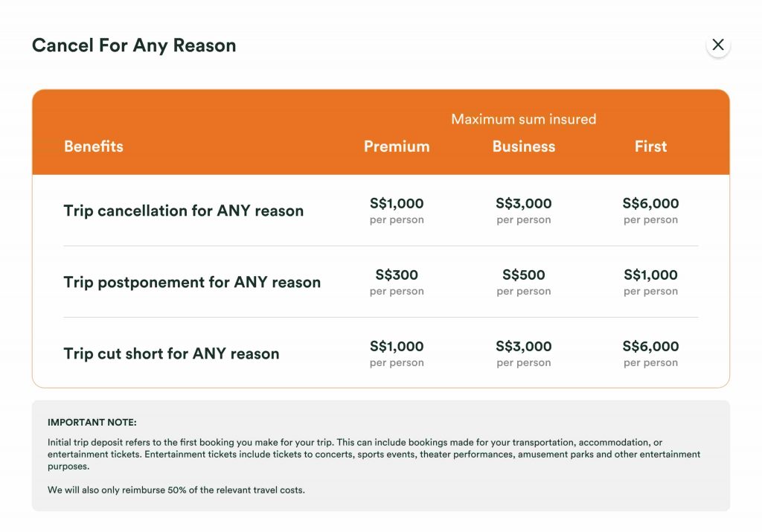Click First amount S$6,000 for trip cancellation
Screen dimensions: 762x532
click(650, 203)
